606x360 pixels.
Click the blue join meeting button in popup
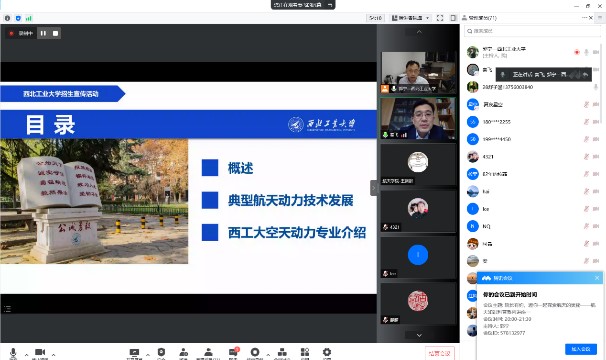[x=581, y=349]
